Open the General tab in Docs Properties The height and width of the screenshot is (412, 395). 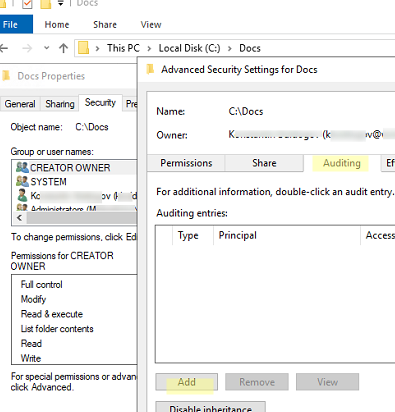point(20,104)
